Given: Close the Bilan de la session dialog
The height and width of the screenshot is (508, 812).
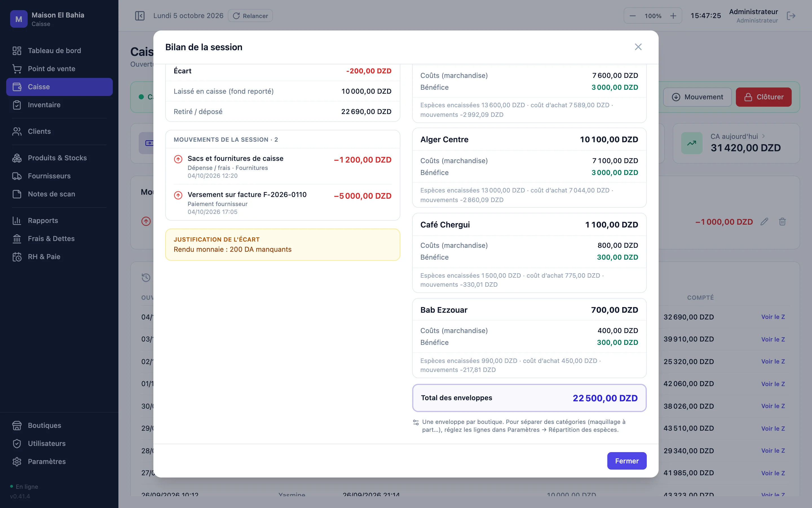Looking at the screenshot, I should (638, 47).
